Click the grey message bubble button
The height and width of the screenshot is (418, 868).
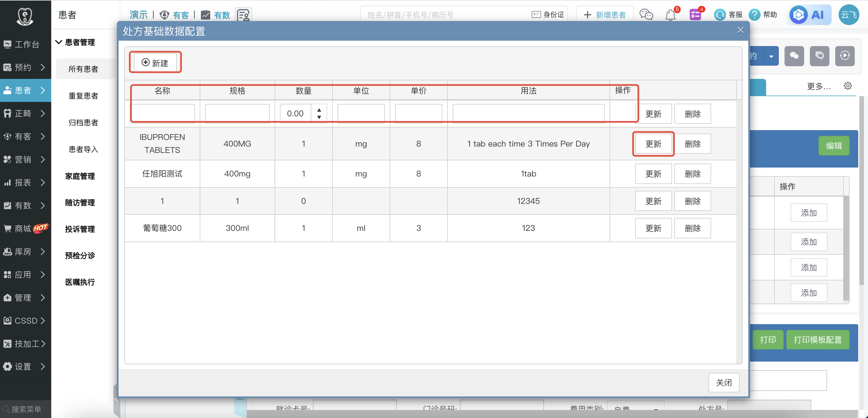[819, 56]
